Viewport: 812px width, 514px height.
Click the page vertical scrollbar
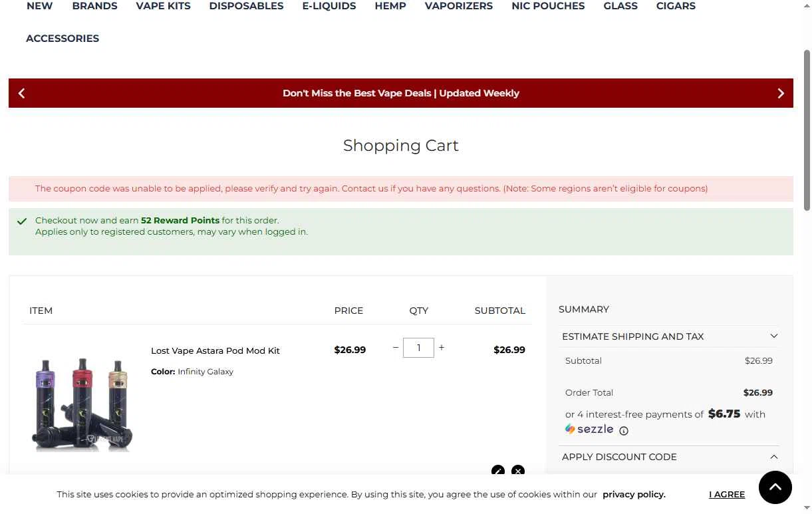click(807, 131)
